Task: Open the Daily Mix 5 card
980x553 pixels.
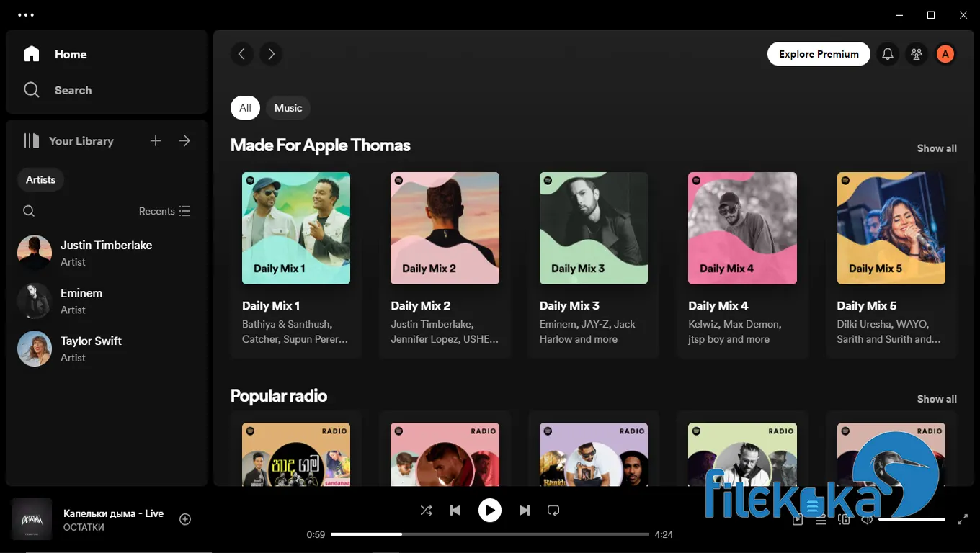Action: 891,259
